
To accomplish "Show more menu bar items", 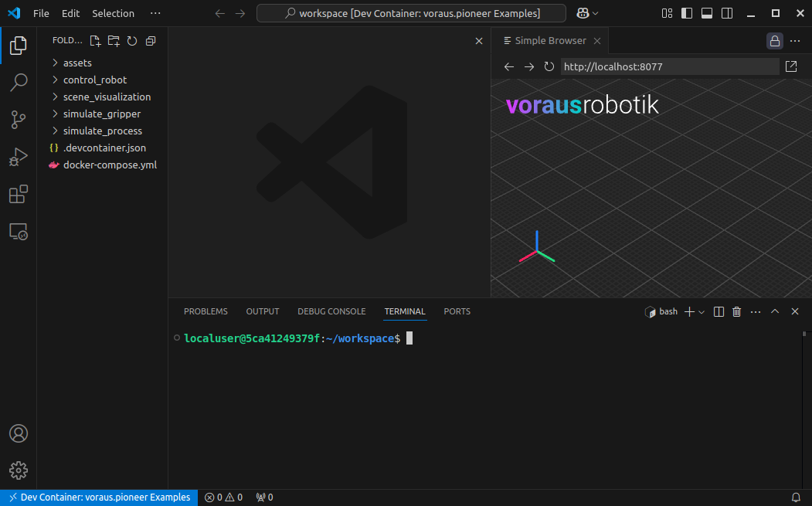I will [x=155, y=13].
